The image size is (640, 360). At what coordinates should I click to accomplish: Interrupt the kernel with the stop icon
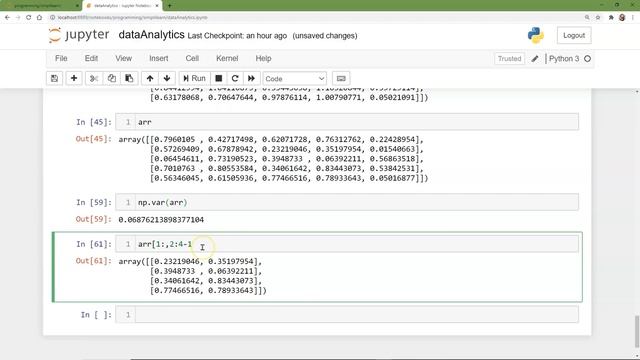[x=219, y=78]
